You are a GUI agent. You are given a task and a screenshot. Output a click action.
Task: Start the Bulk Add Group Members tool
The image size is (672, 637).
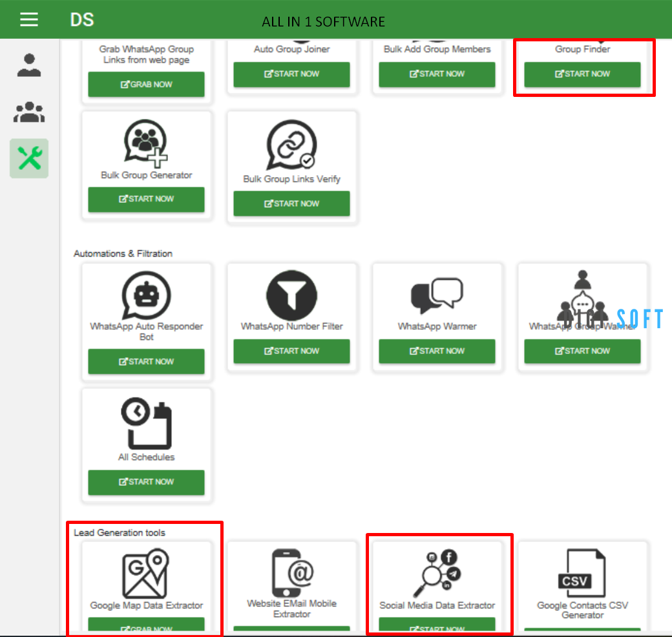click(x=437, y=74)
